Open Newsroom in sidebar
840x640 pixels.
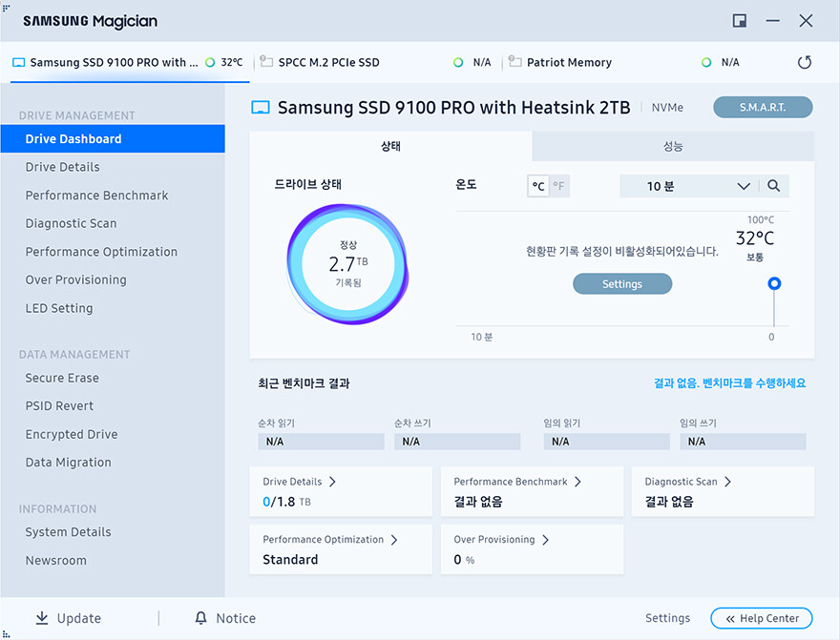click(x=113, y=560)
